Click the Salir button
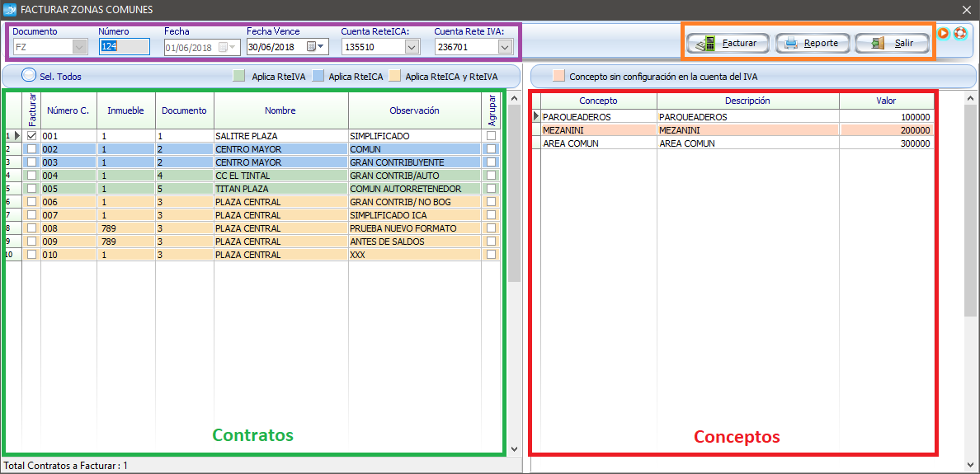980x474 pixels. click(892, 44)
